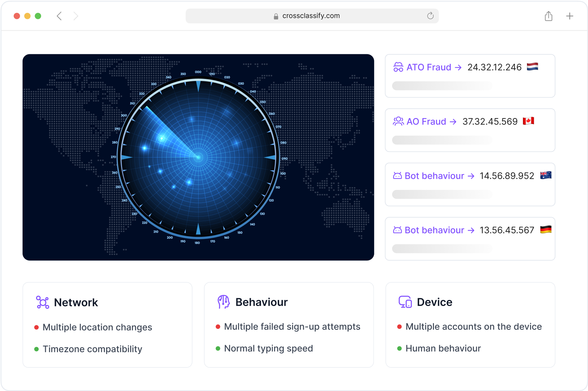Click the loading bar under ATO Fraud

pyautogui.click(x=442, y=86)
